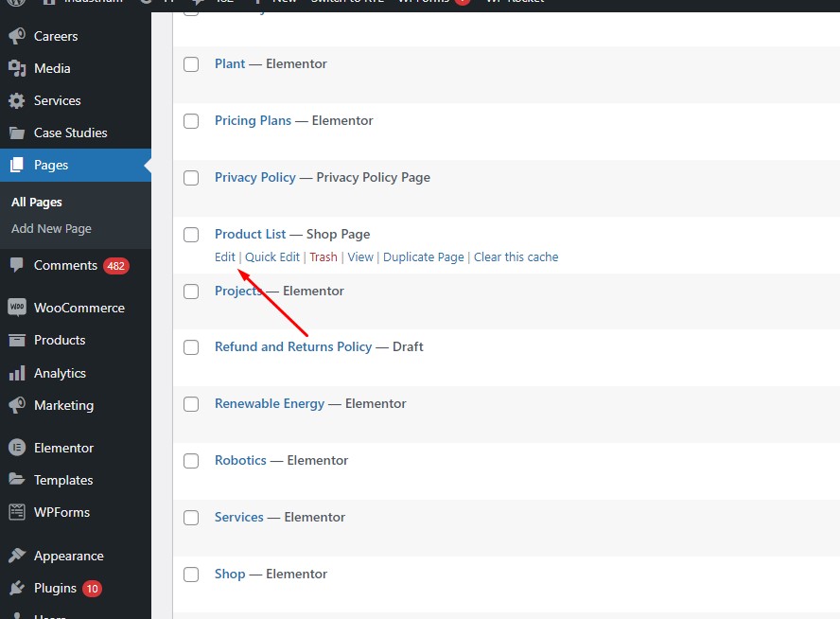
Task: Open the Renewable Energy page link
Action: pyautogui.click(x=270, y=403)
